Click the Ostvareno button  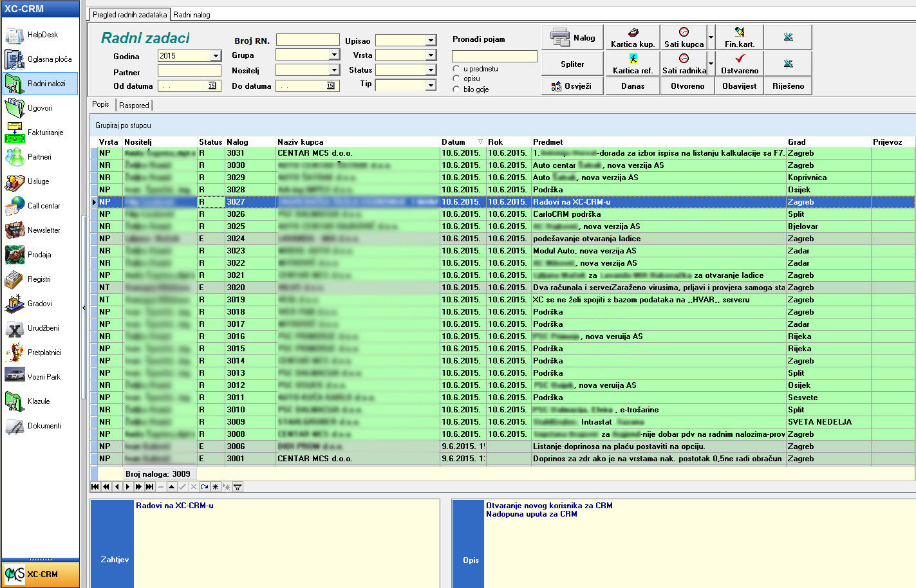tap(739, 64)
